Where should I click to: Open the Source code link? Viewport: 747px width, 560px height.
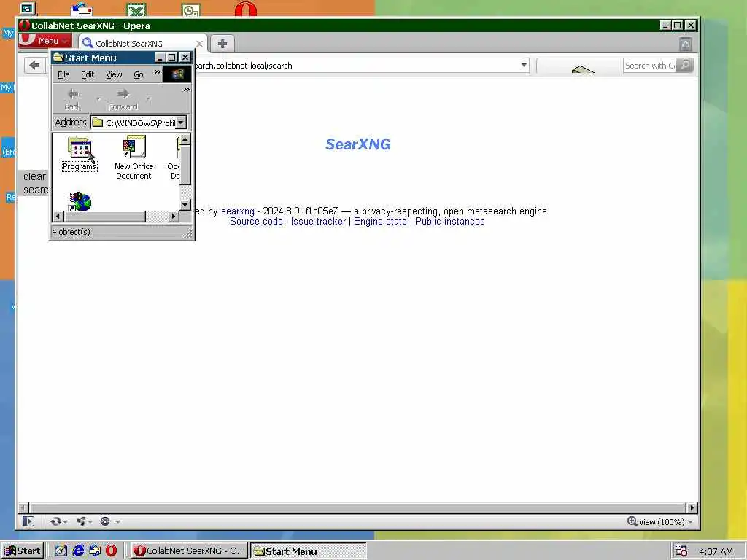256,222
